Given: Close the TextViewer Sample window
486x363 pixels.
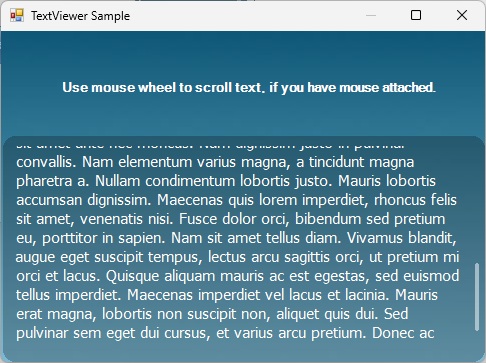Looking at the screenshot, I should (x=462, y=15).
